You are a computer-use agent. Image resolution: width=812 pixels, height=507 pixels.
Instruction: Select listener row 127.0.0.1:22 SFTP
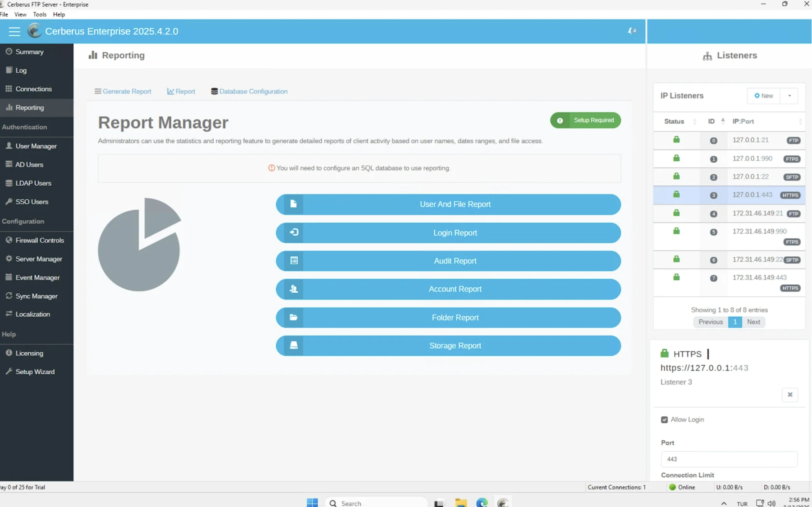tap(729, 177)
